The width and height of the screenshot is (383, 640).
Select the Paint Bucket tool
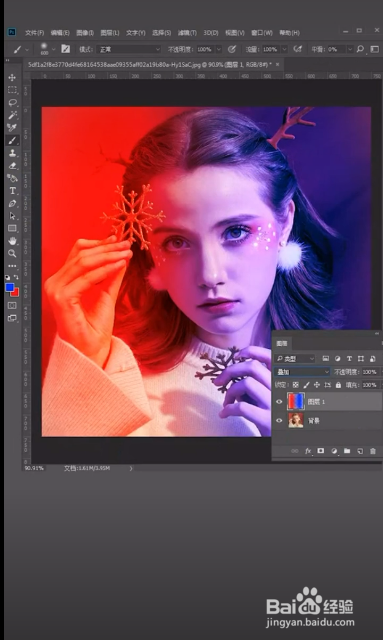click(x=12, y=178)
